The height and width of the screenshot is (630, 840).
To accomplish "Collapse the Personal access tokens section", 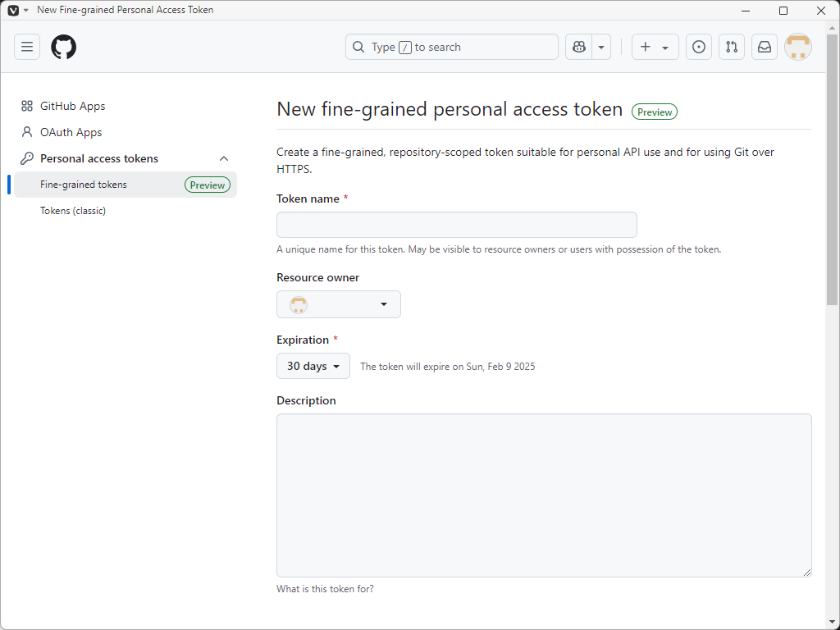I will 224,158.
